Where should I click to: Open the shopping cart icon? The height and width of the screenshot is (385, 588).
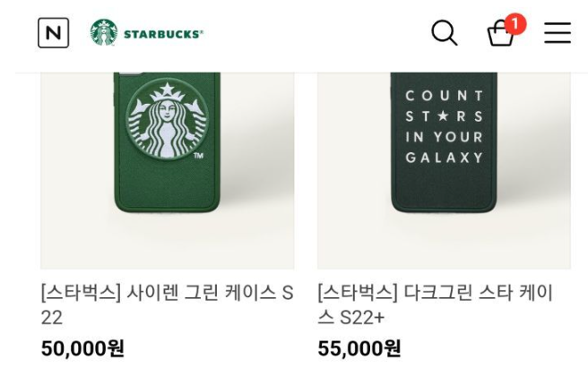499,35
